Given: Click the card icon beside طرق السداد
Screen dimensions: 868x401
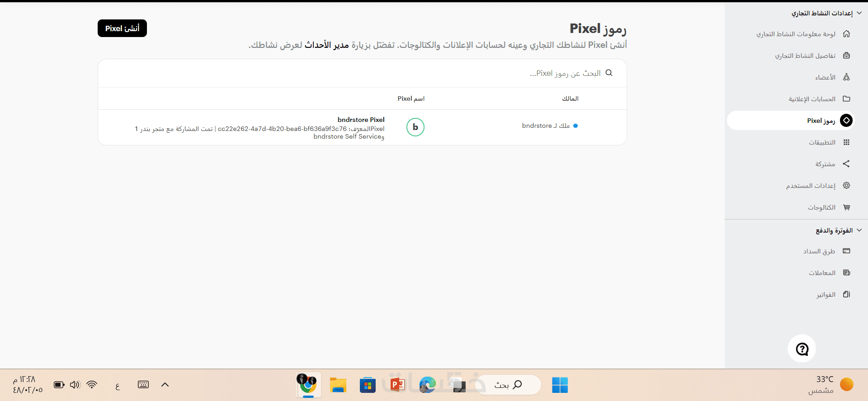Looking at the screenshot, I should coord(847,251).
